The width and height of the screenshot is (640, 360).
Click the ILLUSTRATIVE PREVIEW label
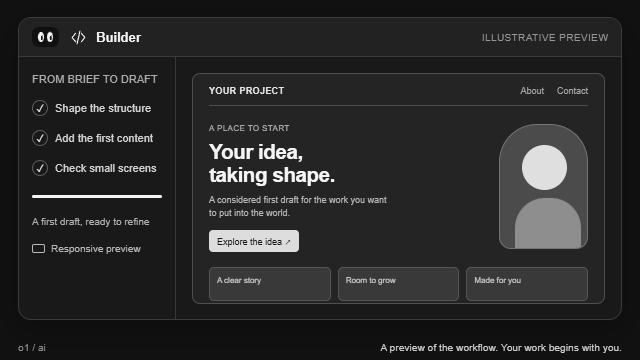[x=545, y=38]
